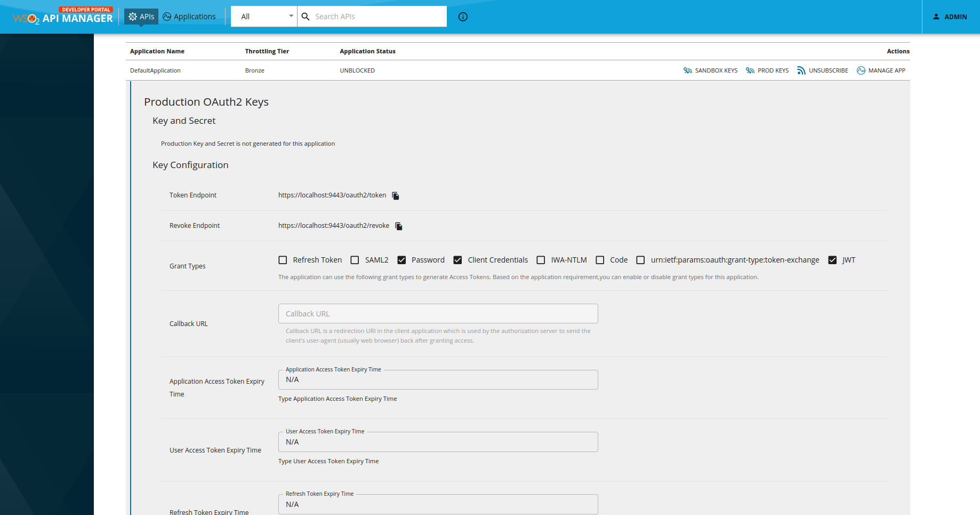980x515 pixels.
Task: Click the Callback URL input field
Action: [438, 314]
